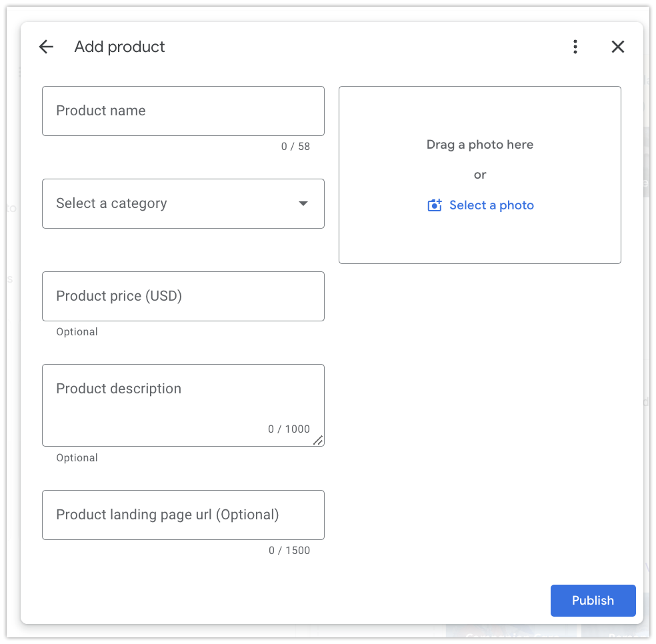Go back using the left arrow icon
This screenshot has width=656, height=644.
pos(46,47)
